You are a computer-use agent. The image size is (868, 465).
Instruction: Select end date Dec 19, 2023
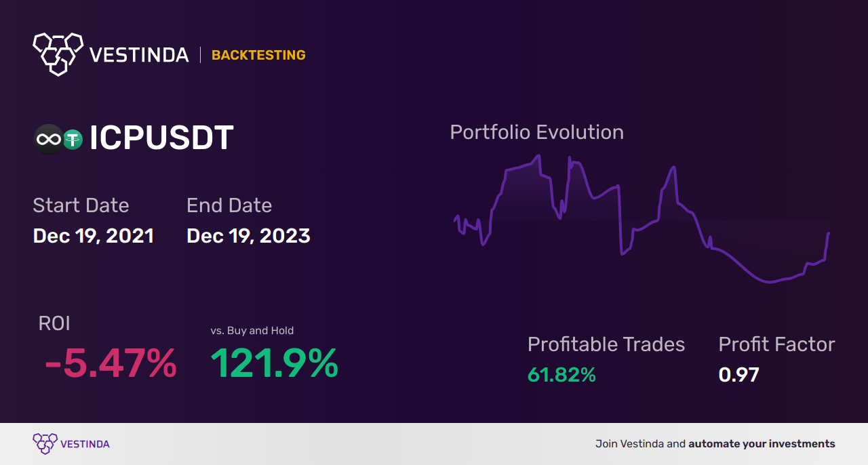pyautogui.click(x=248, y=236)
